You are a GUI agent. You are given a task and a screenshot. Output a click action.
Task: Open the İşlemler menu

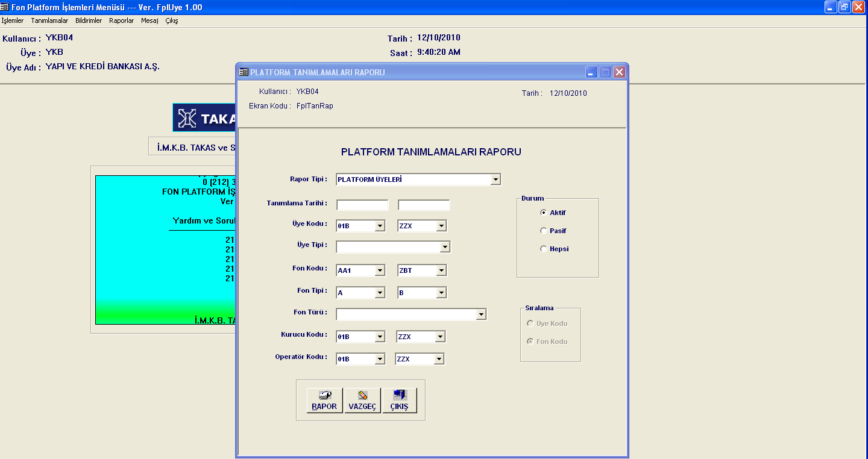[13, 20]
